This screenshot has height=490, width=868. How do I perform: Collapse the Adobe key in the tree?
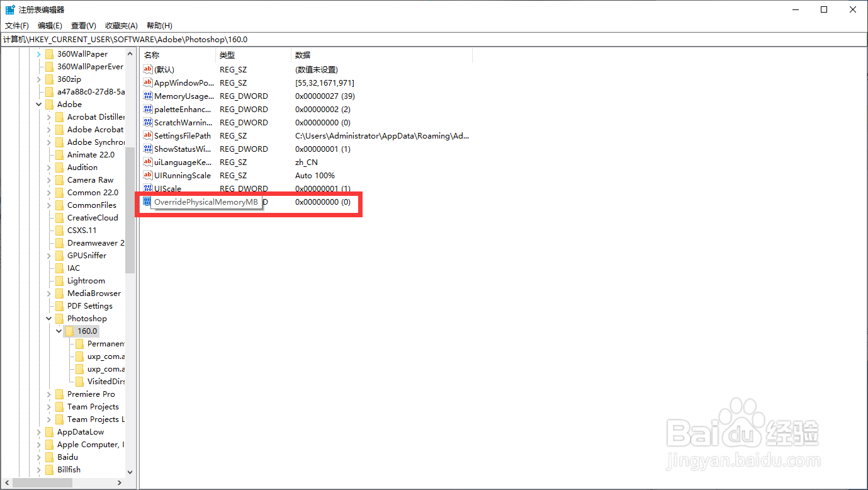39,104
